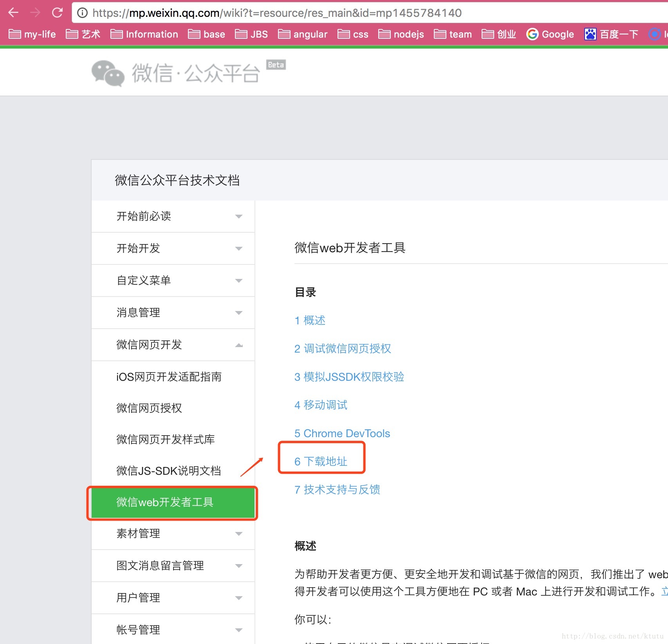
Task: Jump to 5 Chrome DevTools section
Action: (342, 433)
